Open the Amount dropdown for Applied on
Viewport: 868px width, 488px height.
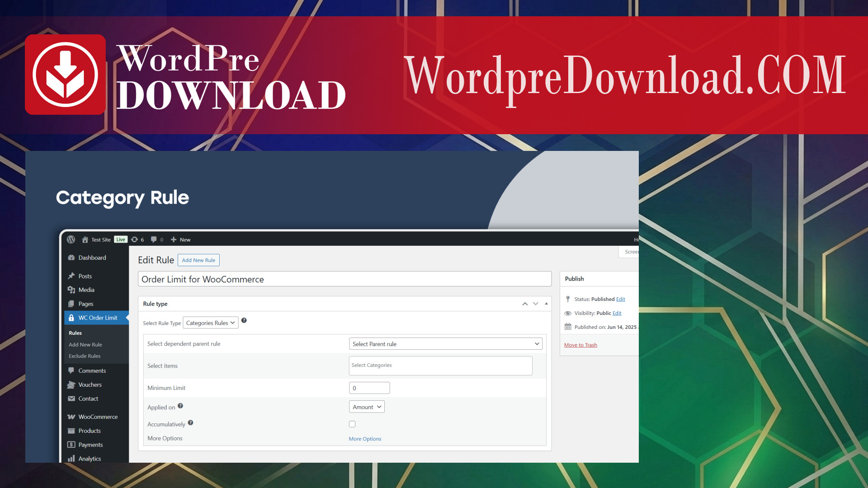tap(367, 407)
